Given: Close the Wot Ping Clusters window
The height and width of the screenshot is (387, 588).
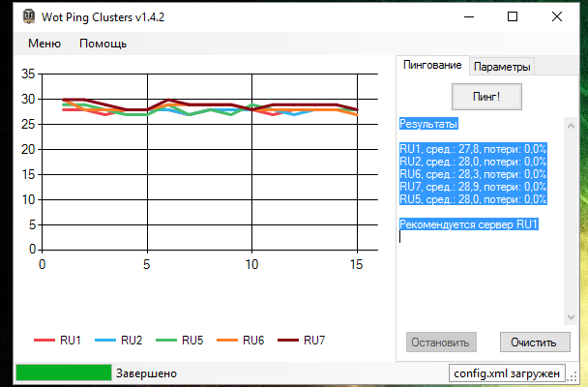Looking at the screenshot, I should [x=557, y=16].
